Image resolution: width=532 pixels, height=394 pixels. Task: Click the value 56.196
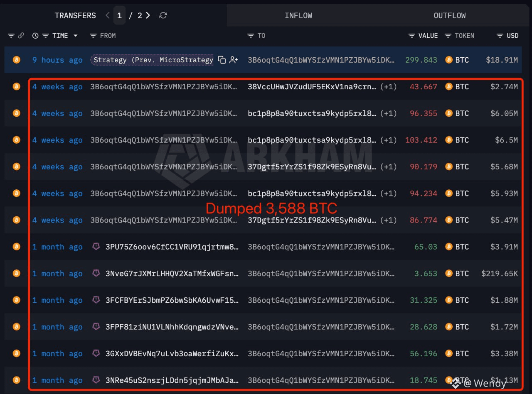pyautogui.click(x=424, y=353)
